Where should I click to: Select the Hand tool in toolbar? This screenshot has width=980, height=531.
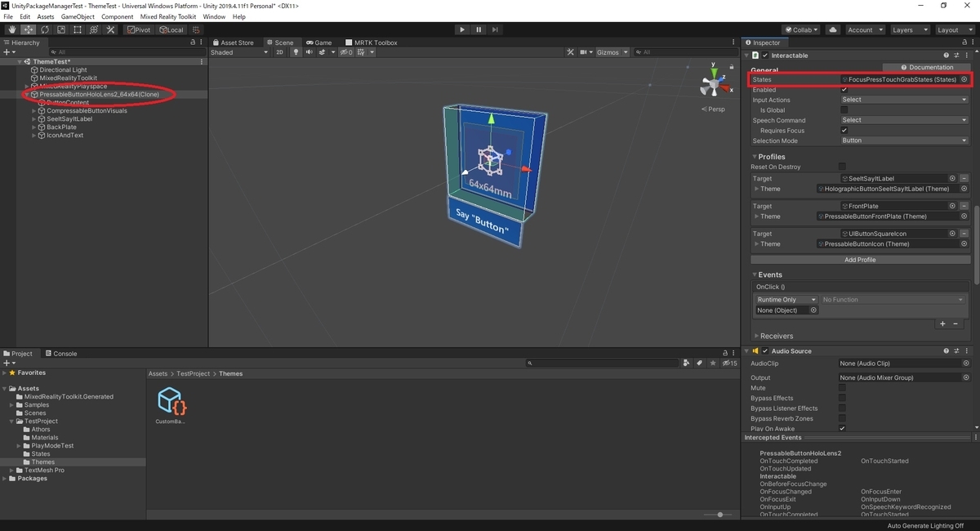click(13, 29)
